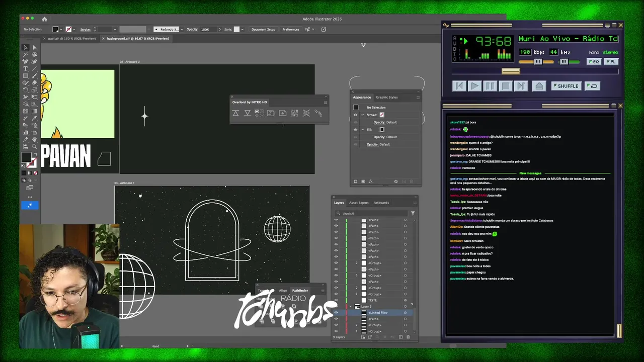This screenshot has height=362, width=644.
Task: Expand the <Group> directly above TESTE
Action: click(357, 294)
